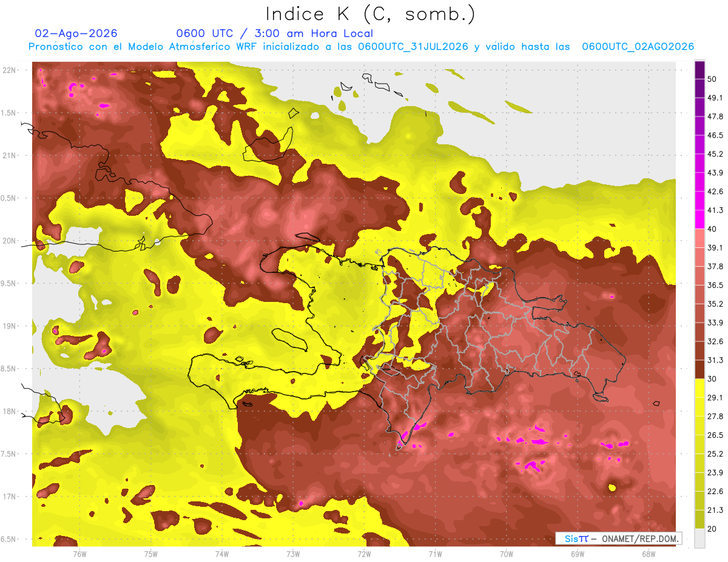Click the longitude label "72W"

coord(364,554)
